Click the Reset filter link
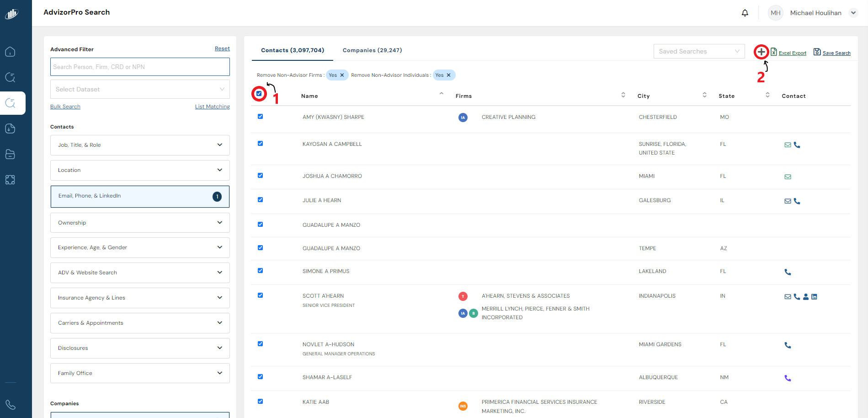 [x=222, y=48]
